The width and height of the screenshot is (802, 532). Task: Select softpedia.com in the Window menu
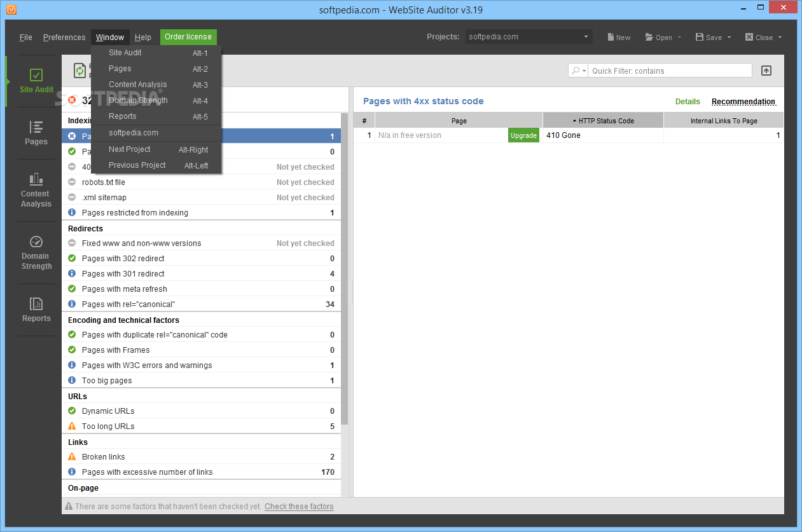click(x=156, y=133)
